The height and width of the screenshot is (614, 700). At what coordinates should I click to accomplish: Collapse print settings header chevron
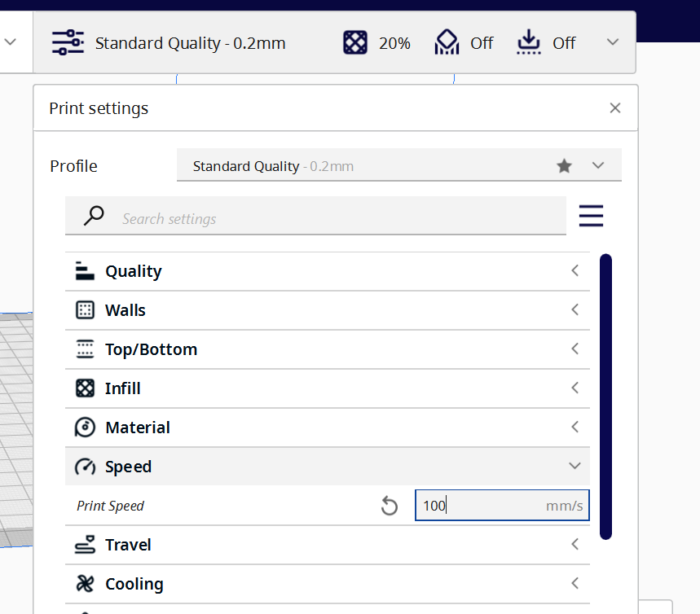(613, 42)
